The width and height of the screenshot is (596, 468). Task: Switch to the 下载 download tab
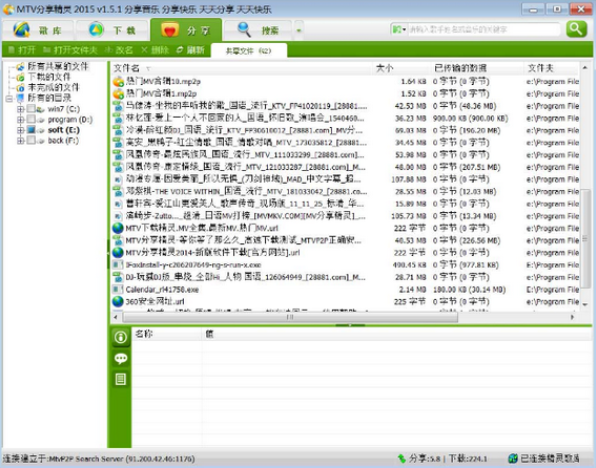point(112,30)
